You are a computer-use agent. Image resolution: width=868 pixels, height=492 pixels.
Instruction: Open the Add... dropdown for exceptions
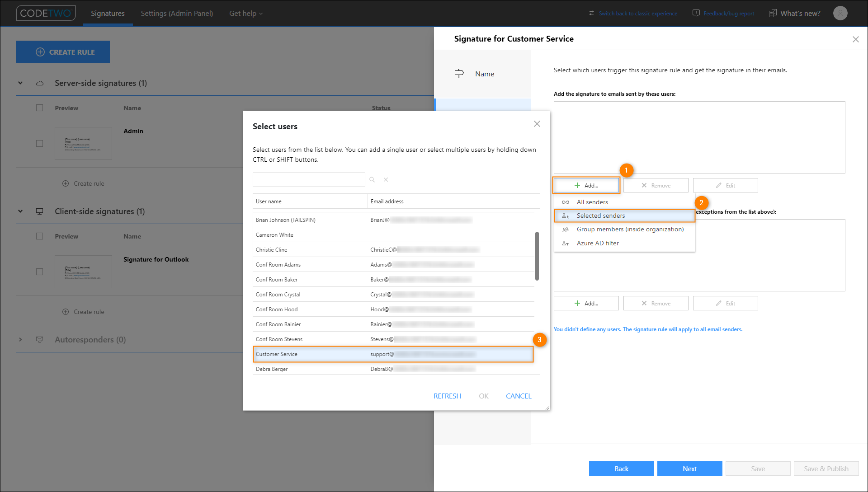586,303
